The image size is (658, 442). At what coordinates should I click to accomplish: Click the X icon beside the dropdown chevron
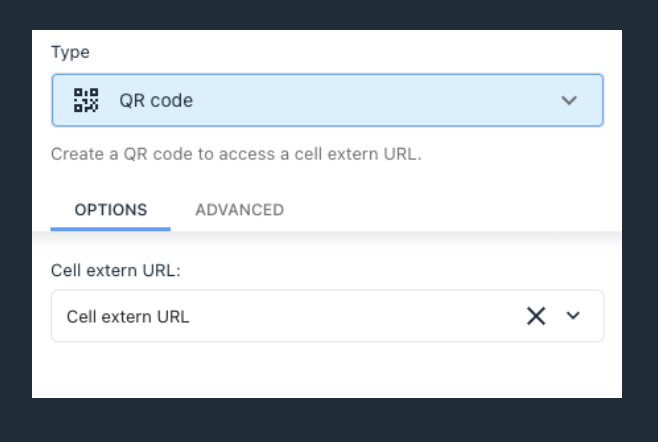pyautogui.click(x=536, y=316)
